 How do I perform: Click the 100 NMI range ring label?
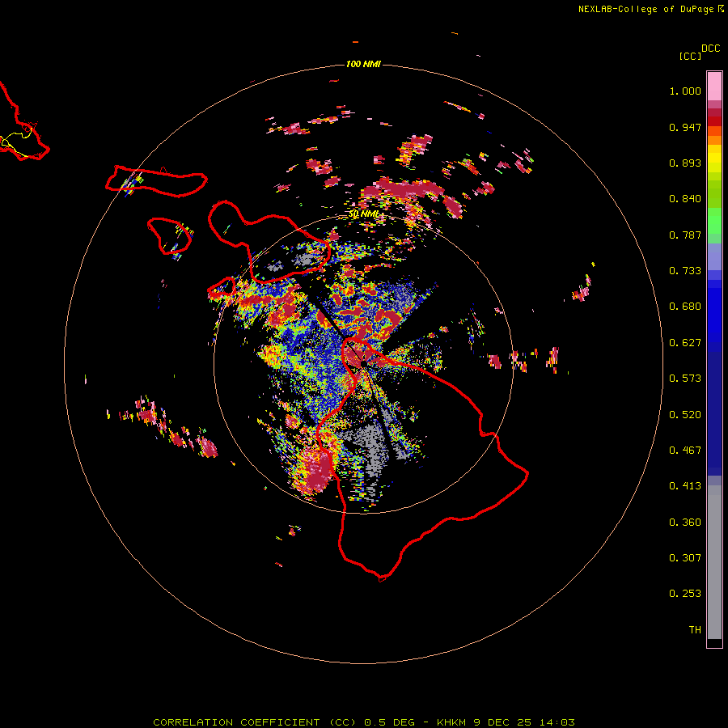363,64
